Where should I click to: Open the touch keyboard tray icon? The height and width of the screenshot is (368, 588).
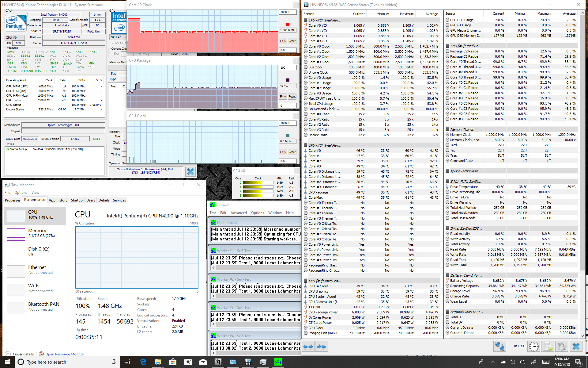pos(545,362)
